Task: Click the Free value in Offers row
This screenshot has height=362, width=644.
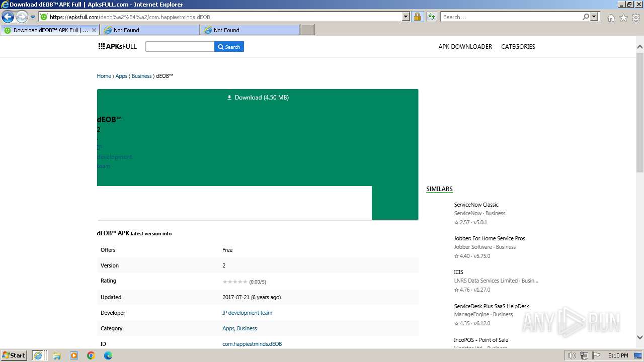Action: coord(227,250)
